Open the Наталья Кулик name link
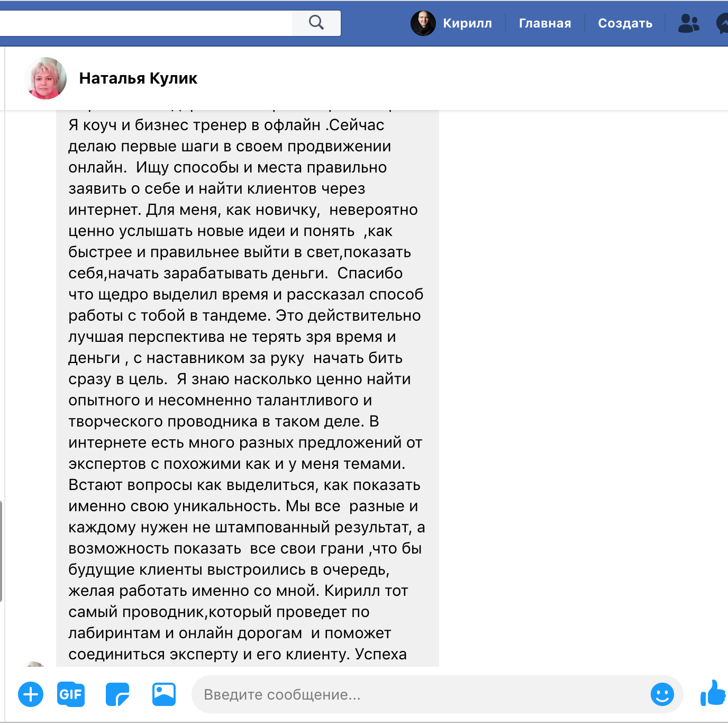Image resolution: width=728 pixels, height=725 pixels. (x=138, y=78)
